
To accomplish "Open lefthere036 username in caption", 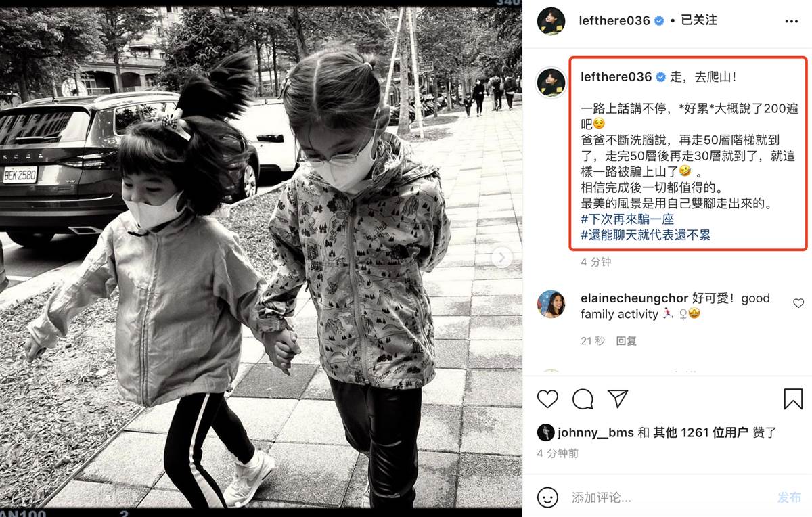I will coord(616,77).
